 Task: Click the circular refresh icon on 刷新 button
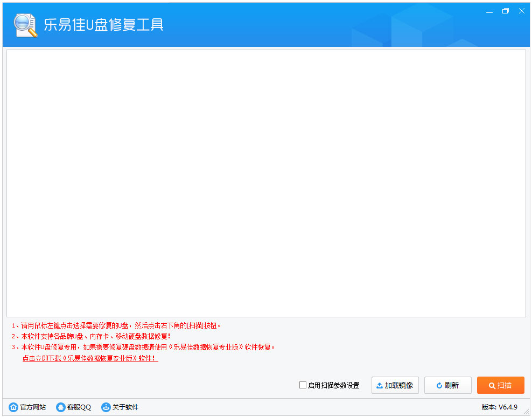point(436,385)
